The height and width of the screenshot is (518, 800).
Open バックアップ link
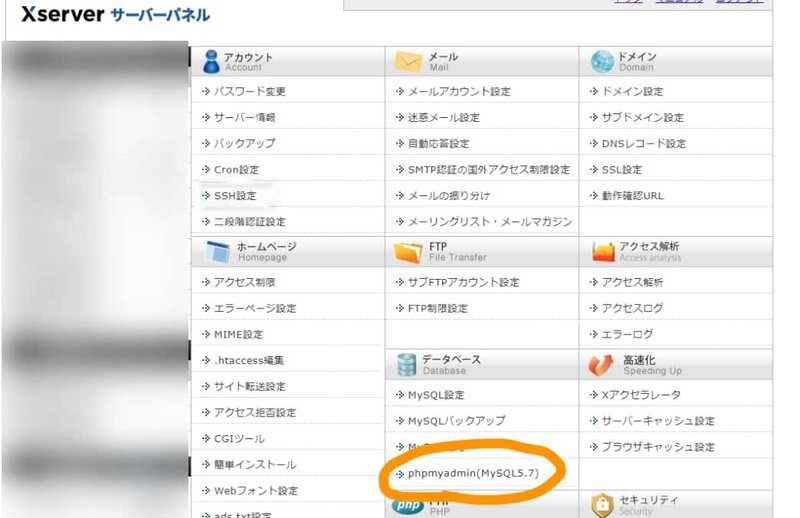244,143
